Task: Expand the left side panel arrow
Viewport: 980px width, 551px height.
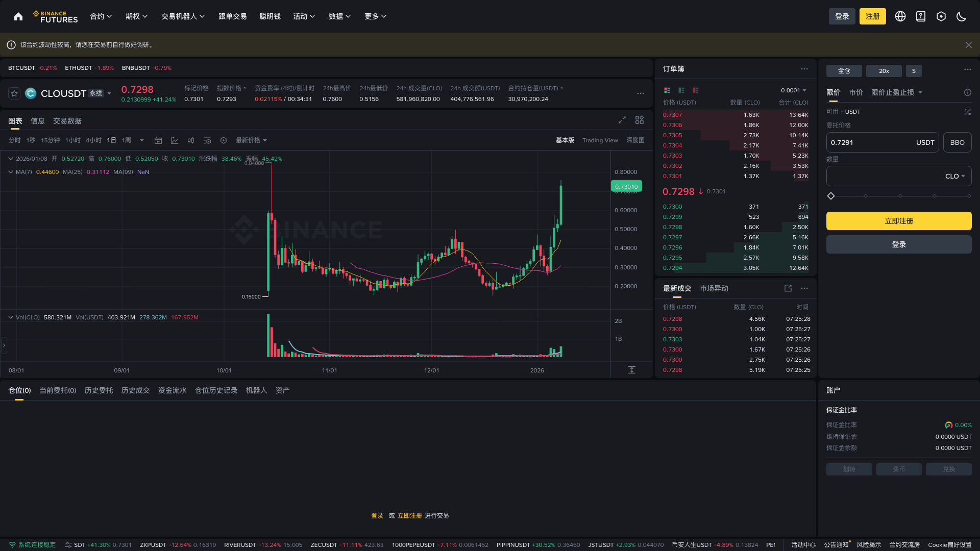Action: pyautogui.click(x=4, y=345)
